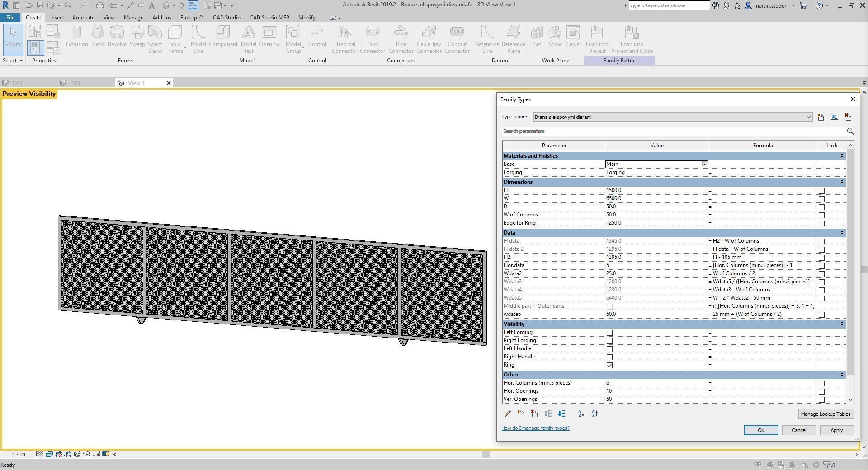Enable the Right Handle checkbox
This screenshot has width=868, height=470.
(609, 357)
